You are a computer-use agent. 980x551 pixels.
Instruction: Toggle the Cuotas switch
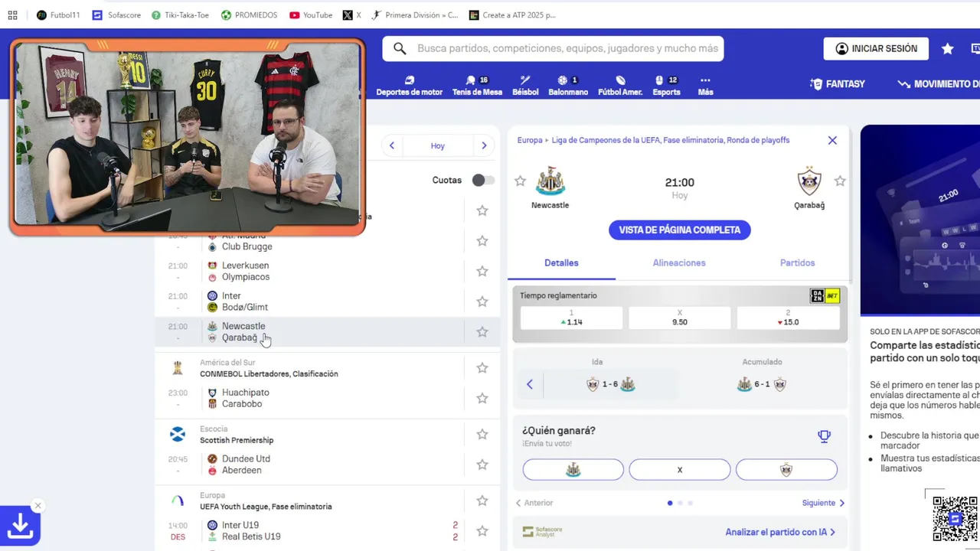point(482,180)
